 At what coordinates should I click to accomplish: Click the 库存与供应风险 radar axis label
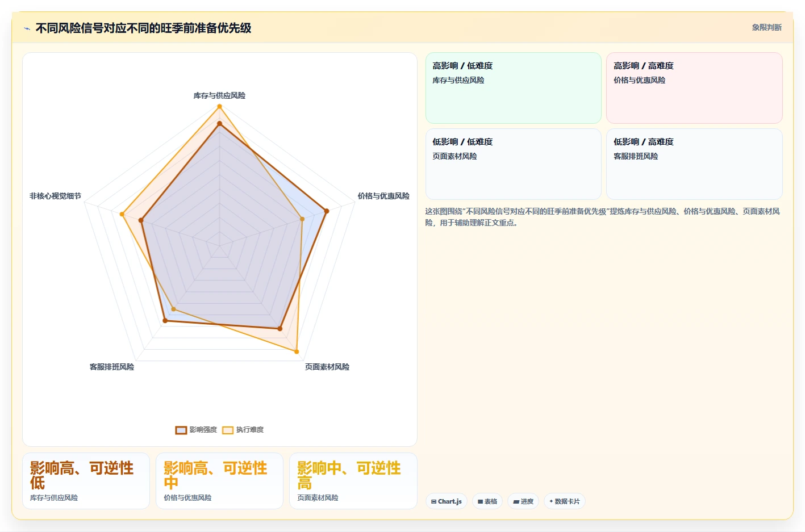coord(219,95)
